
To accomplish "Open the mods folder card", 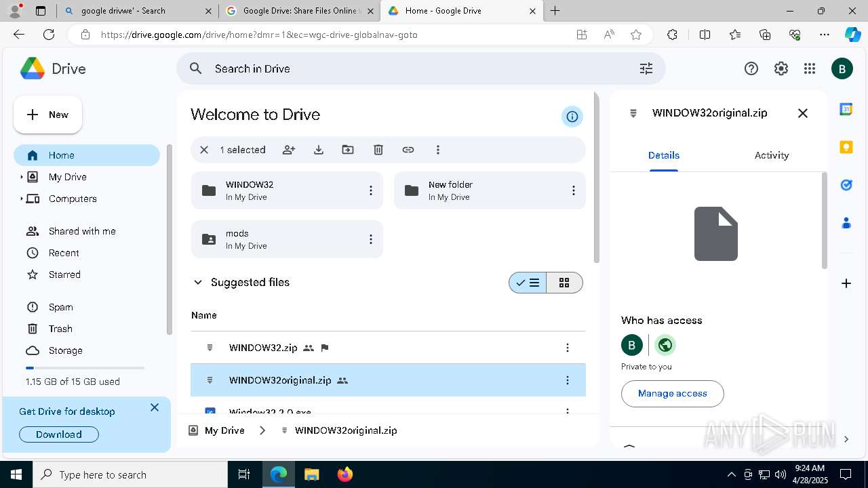I will [287, 239].
